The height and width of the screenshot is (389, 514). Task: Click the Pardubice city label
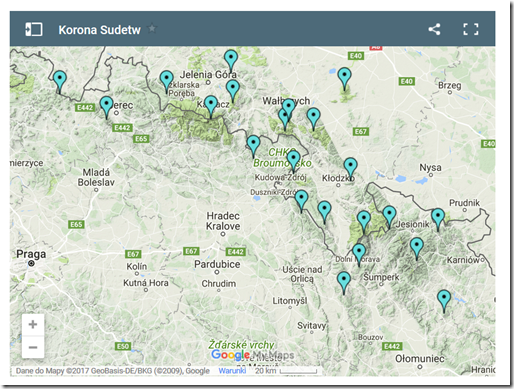217,264
